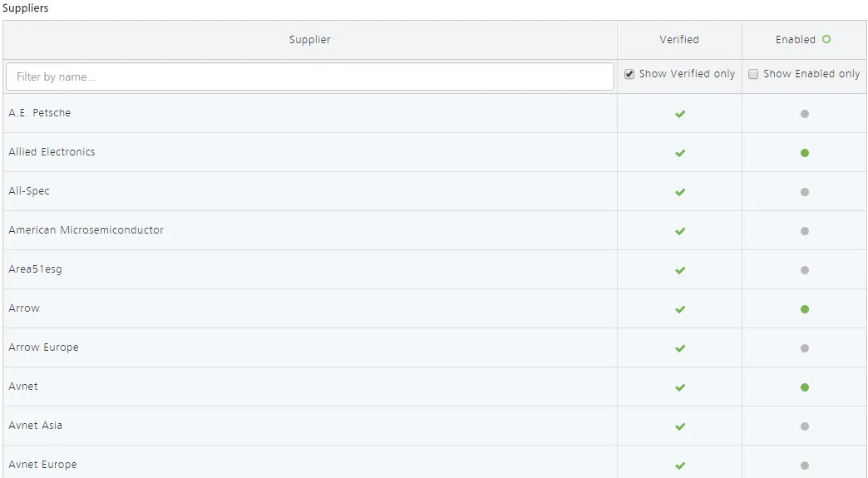Click the Suppliers section title
This screenshot has height=478, width=868.
click(x=26, y=8)
